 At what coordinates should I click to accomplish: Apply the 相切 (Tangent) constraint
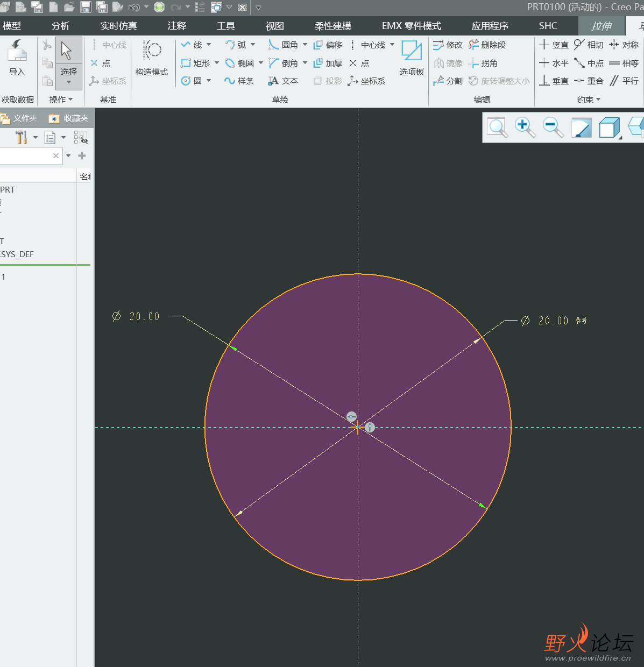589,45
